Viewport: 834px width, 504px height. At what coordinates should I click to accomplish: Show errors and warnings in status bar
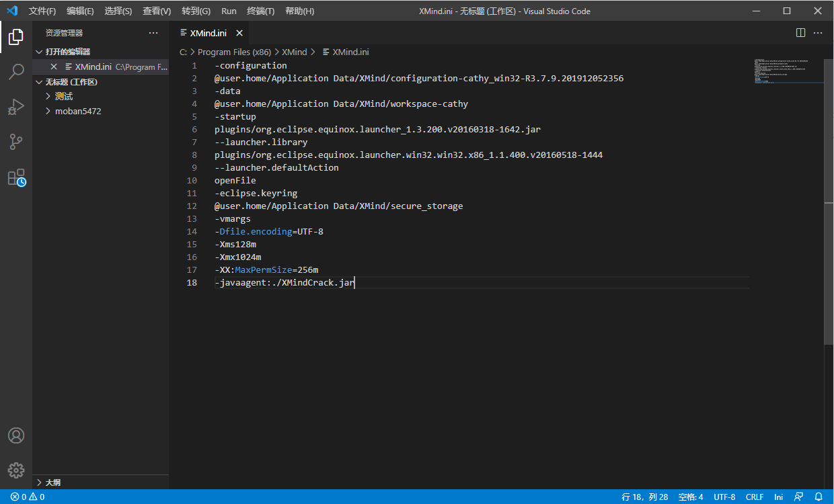click(x=28, y=497)
